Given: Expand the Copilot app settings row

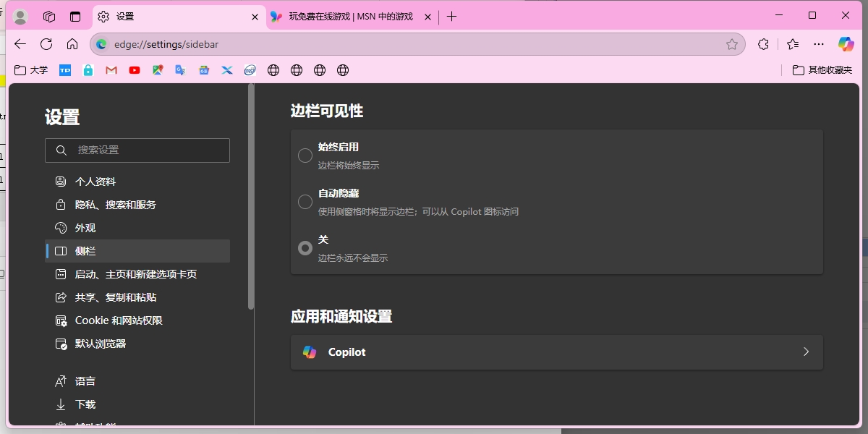Looking at the screenshot, I should pos(556,352).
